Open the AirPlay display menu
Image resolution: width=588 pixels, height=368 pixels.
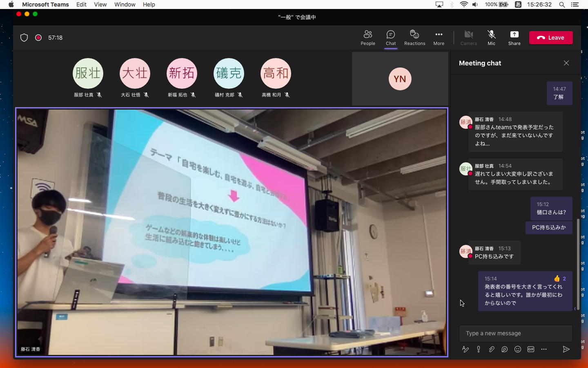pyautogui.click(x=439, y=4)
